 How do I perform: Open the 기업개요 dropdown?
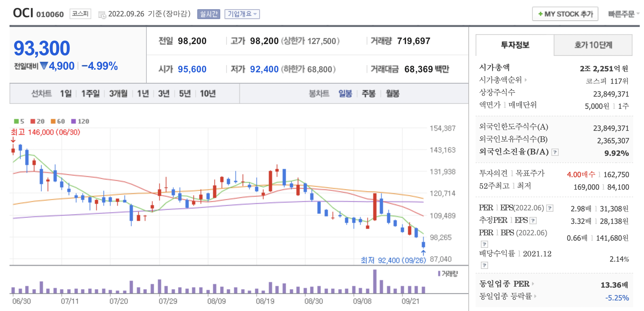tap(242, 14)
